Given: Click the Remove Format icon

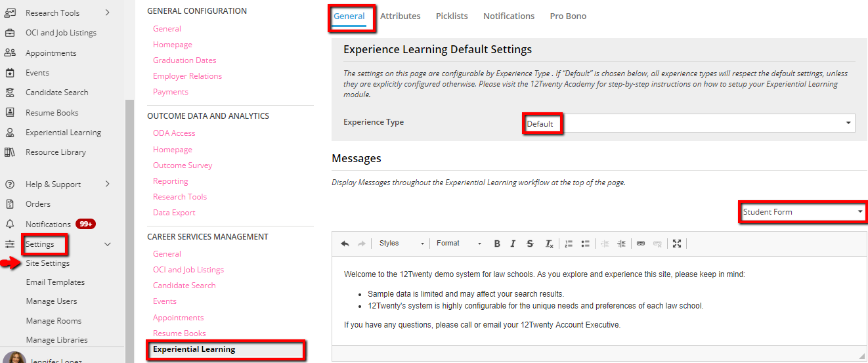Looking at the screenshot, I should pos(549,244).
